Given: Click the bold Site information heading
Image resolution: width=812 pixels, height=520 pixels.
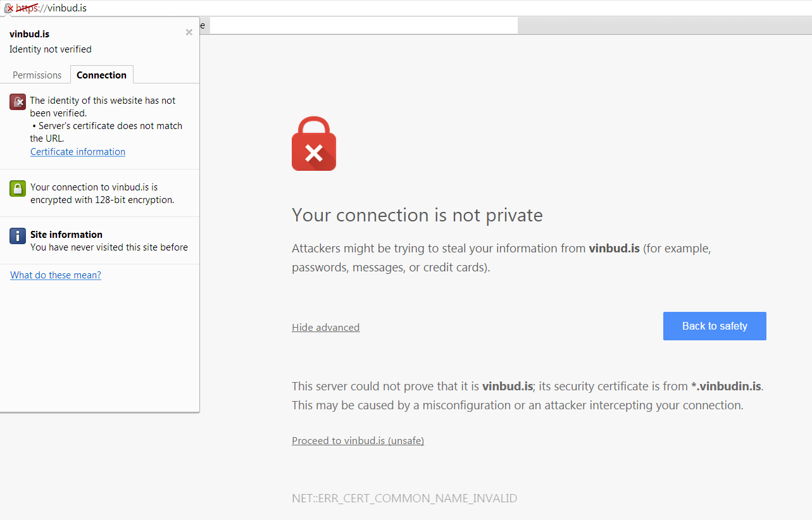Looking at the screenshot, I should point(66,235).
